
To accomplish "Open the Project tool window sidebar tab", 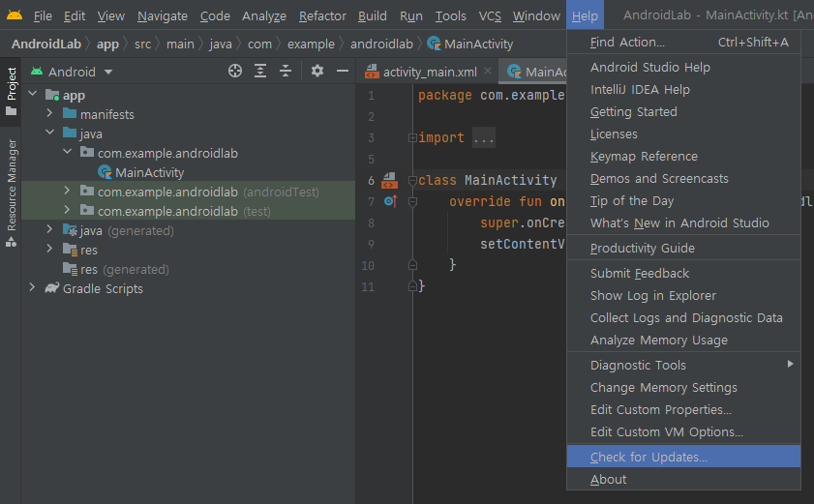I will point(11,91).
